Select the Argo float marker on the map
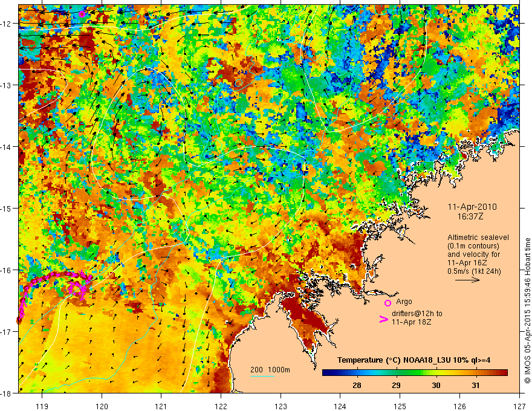 (82, 14)
